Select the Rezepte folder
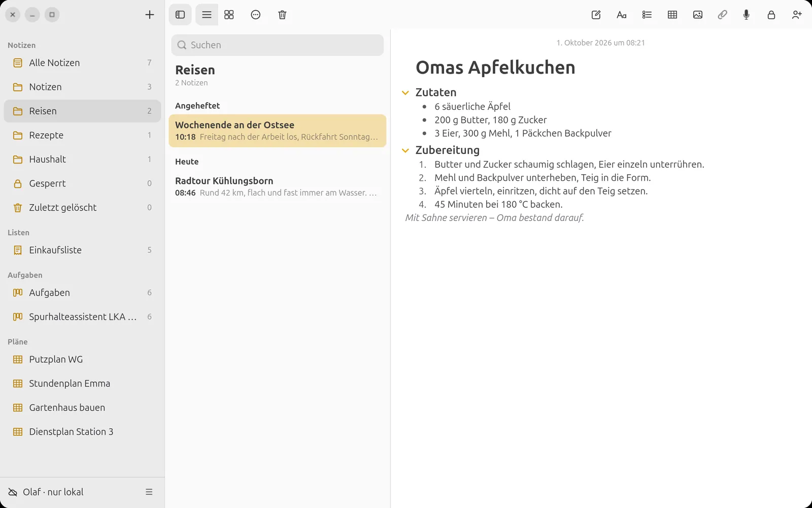 (x=82, y=135)
